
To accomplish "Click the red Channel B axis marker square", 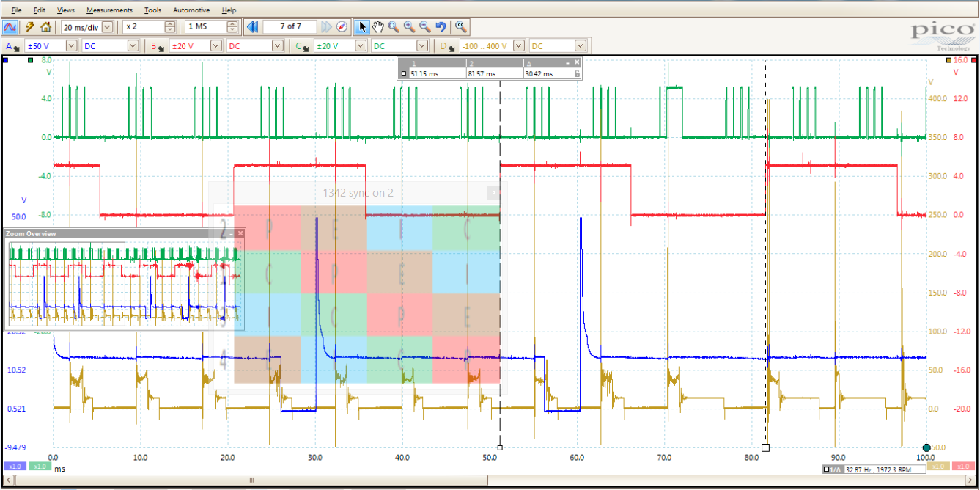I will coord(973,61).
